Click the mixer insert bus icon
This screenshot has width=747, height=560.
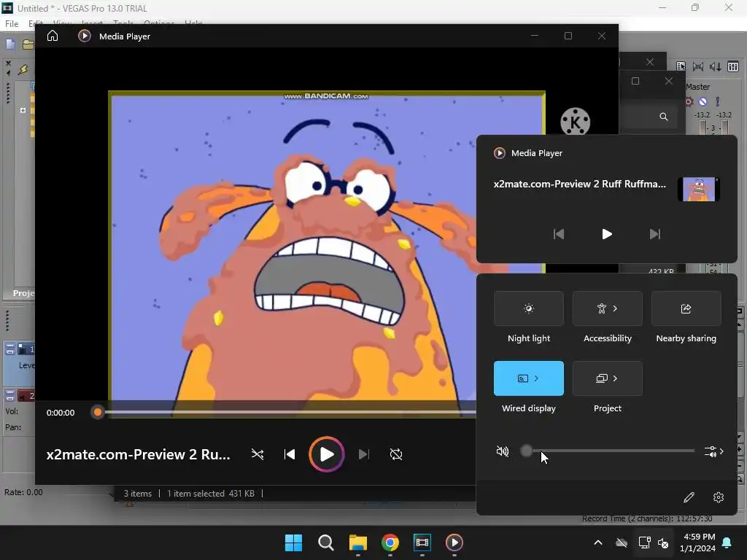point(733,66)
